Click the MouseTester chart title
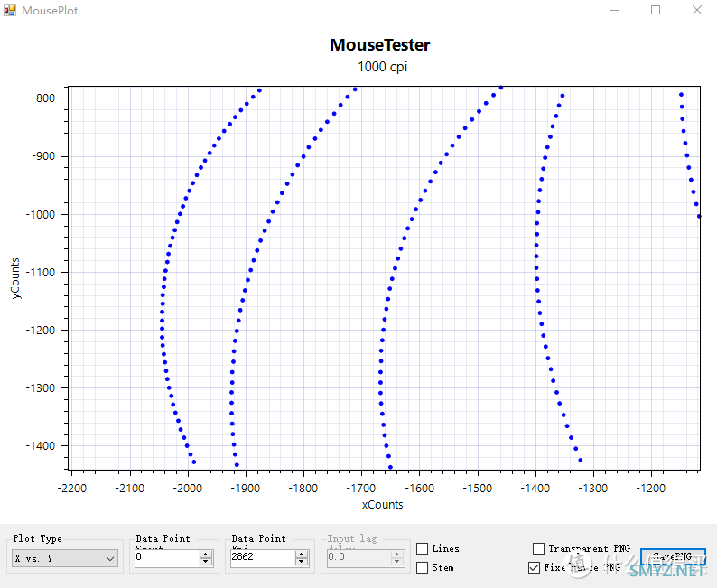This screenshot has height=588, width=717. coord(380,45)
